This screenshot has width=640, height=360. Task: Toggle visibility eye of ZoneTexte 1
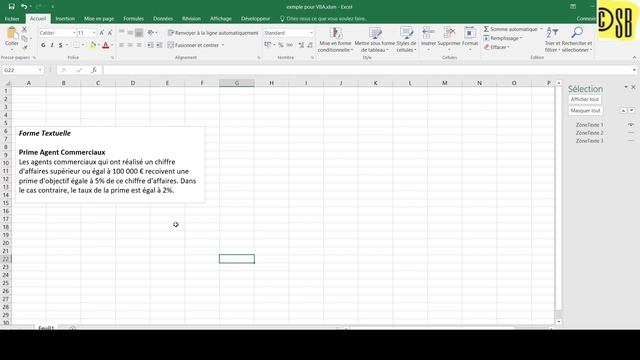[631, 125]
